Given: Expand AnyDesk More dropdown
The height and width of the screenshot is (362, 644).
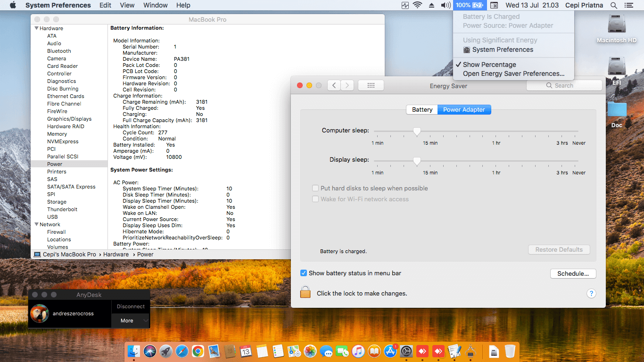Looking at the screenshot, I should (131, 321).
